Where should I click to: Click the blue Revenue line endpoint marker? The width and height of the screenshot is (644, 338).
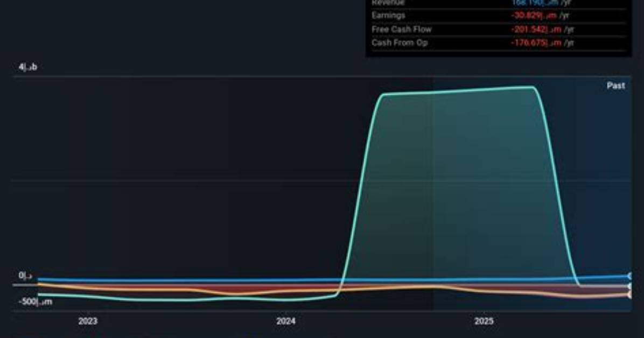tap(629, 276)
